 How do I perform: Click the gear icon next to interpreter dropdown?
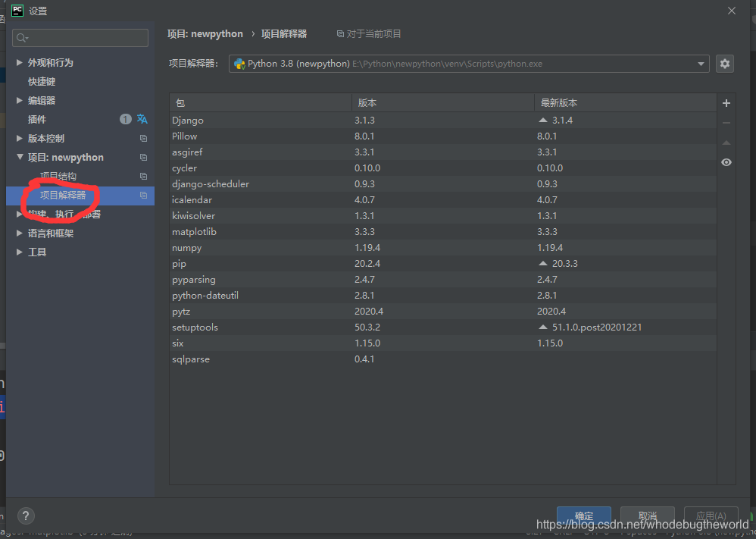point(725,64)
